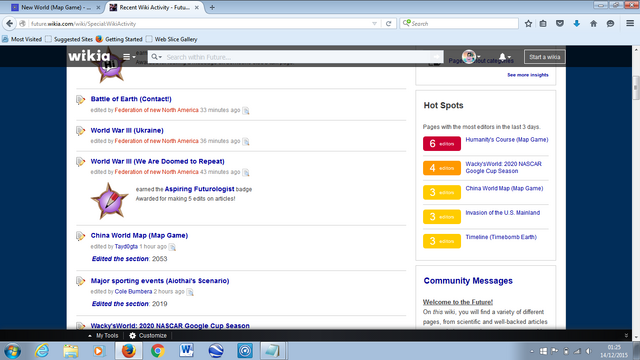The width and height of the screenshot is (640, 360).
Task: Reload the page with the refresh icon
Action: 389,24
